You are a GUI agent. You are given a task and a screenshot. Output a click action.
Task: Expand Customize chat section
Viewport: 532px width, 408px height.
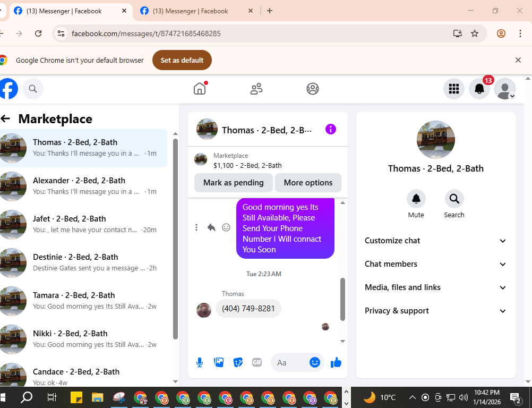click(x=435, y=241)
